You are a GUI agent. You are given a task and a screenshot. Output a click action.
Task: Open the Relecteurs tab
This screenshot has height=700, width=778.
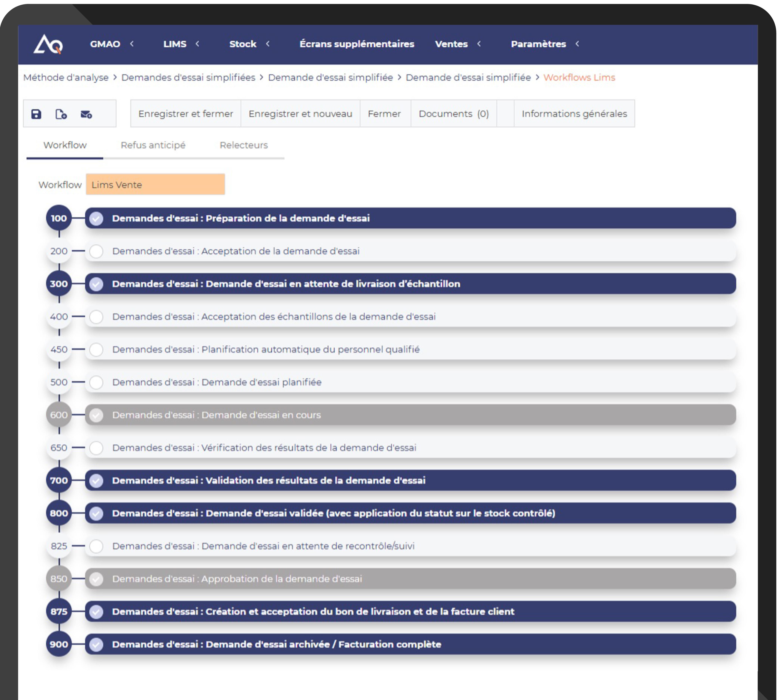coord(244,145)
